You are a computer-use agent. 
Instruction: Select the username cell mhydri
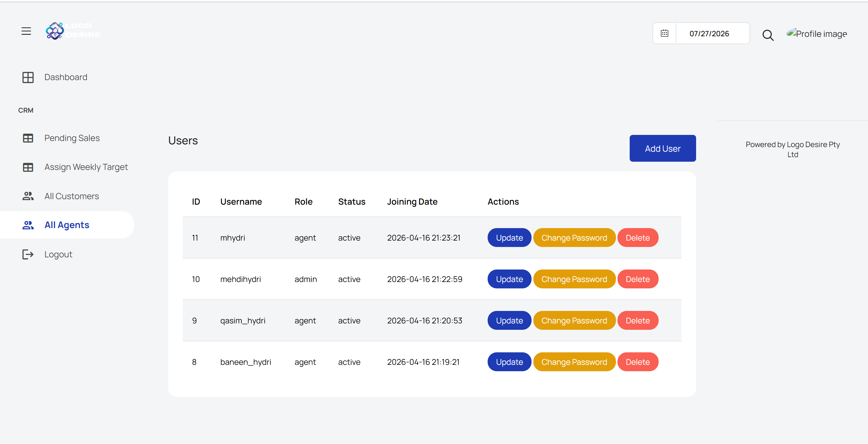[233, 238]
